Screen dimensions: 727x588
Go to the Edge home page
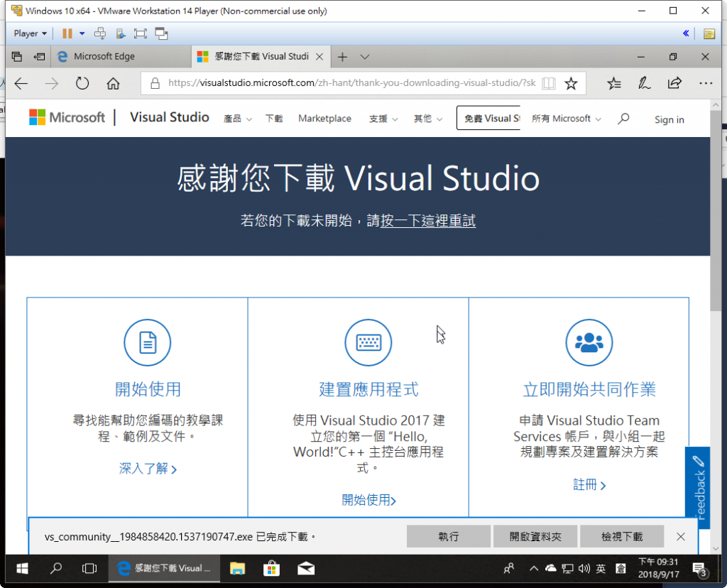point(113,84)
